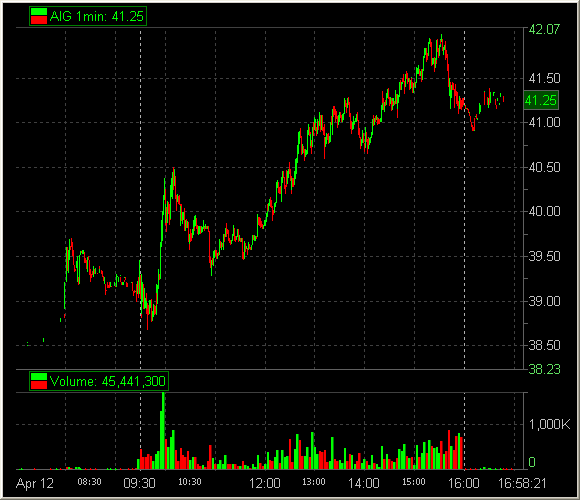Viewport: 580px width, 500px height.
Task: Click the Volume legend color swatch
Action: pos(39,381)
